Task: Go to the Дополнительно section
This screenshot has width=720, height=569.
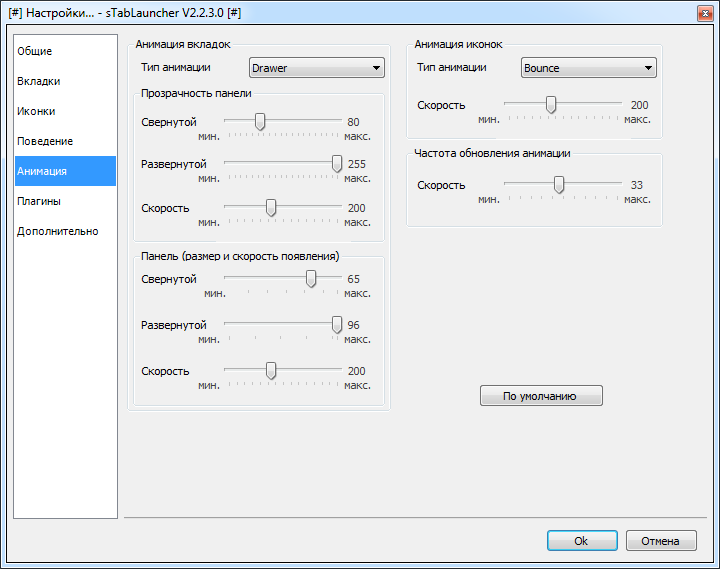Action: [65, 231]
